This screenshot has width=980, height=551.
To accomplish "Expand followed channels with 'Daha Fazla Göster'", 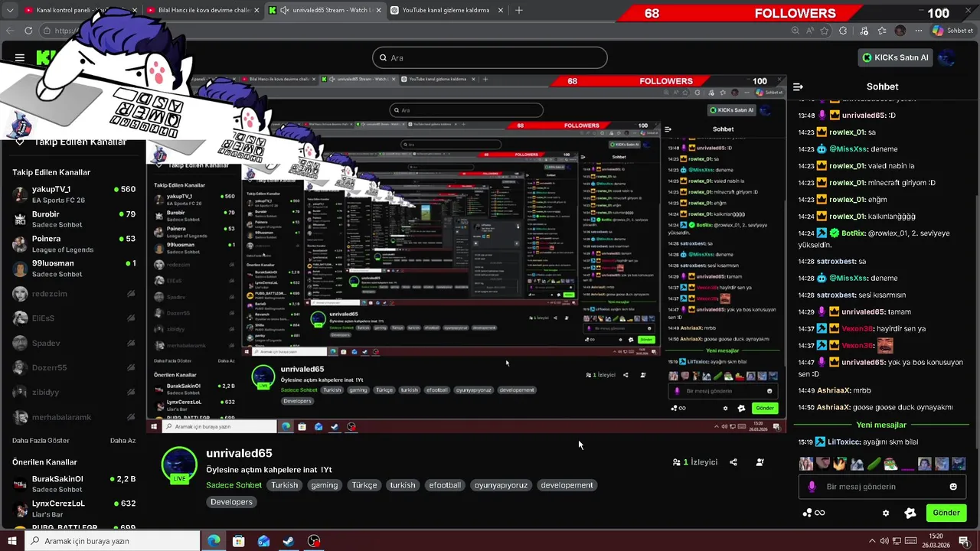I will click(41, 441).
